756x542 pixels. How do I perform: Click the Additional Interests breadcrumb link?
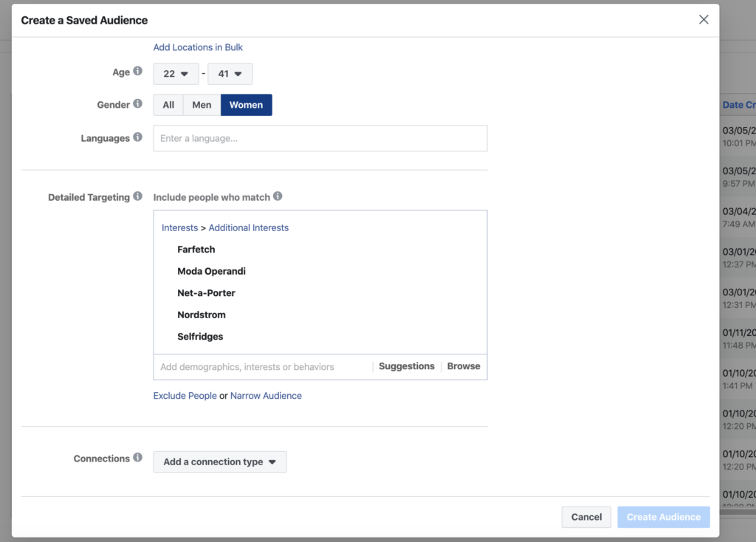[x=248, y=228]
